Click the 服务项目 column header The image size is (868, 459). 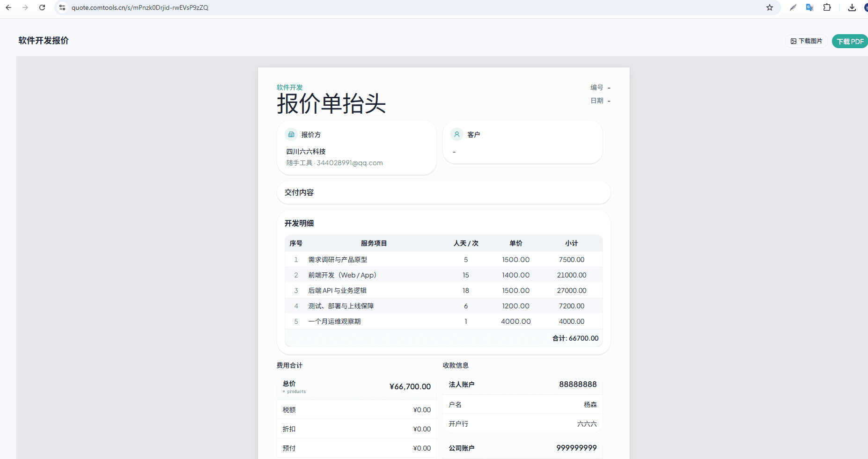tap(374, 243)
